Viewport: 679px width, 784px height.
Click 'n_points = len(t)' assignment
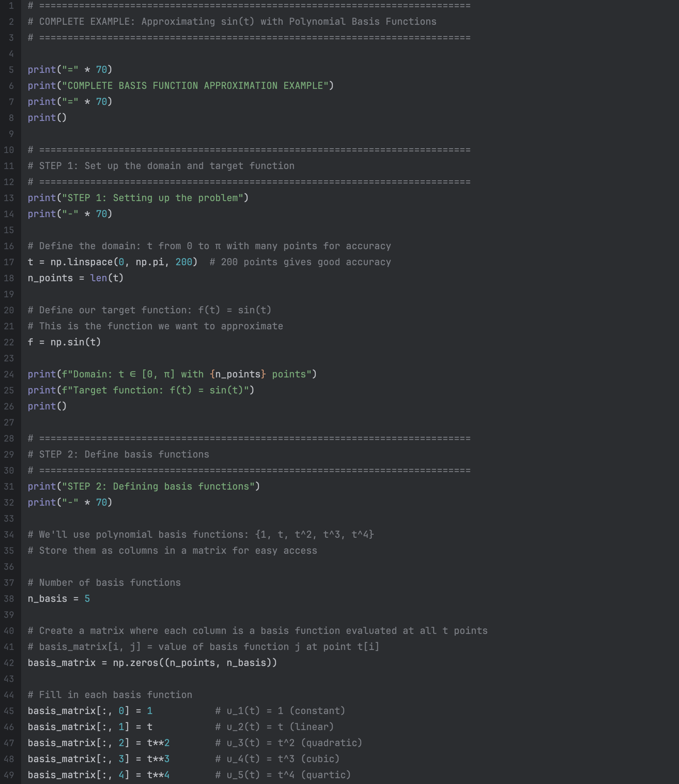point(75,278)
